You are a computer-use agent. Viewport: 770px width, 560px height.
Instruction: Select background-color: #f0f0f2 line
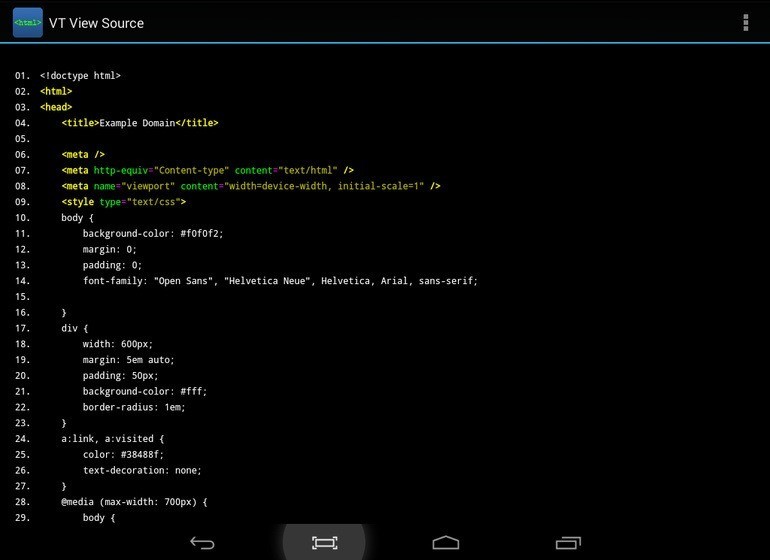pyautogui.click(x=153, y=233)
